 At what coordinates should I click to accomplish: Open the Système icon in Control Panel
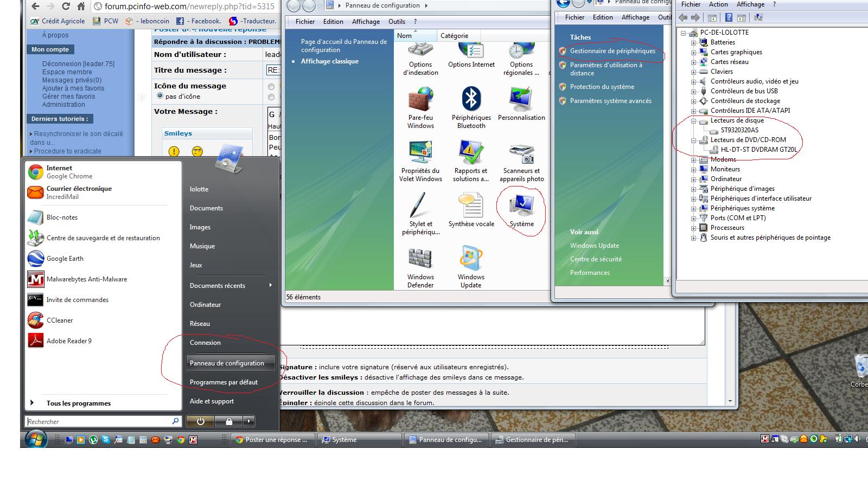pos(521,210)
